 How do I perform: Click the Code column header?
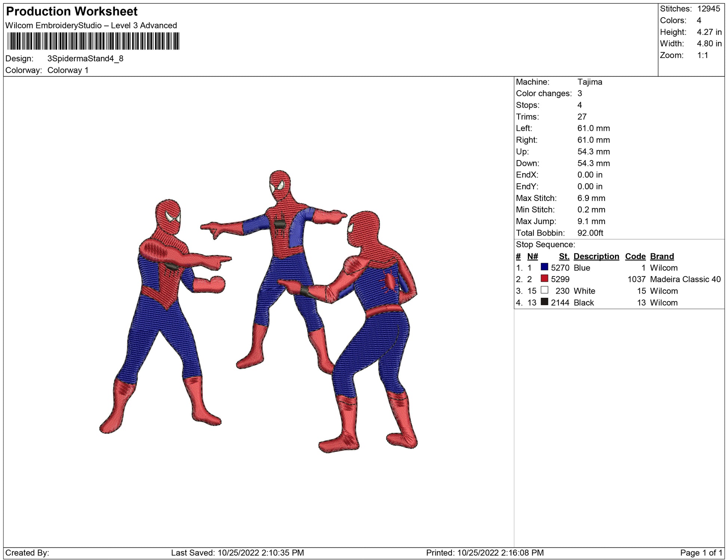[635, 256]
